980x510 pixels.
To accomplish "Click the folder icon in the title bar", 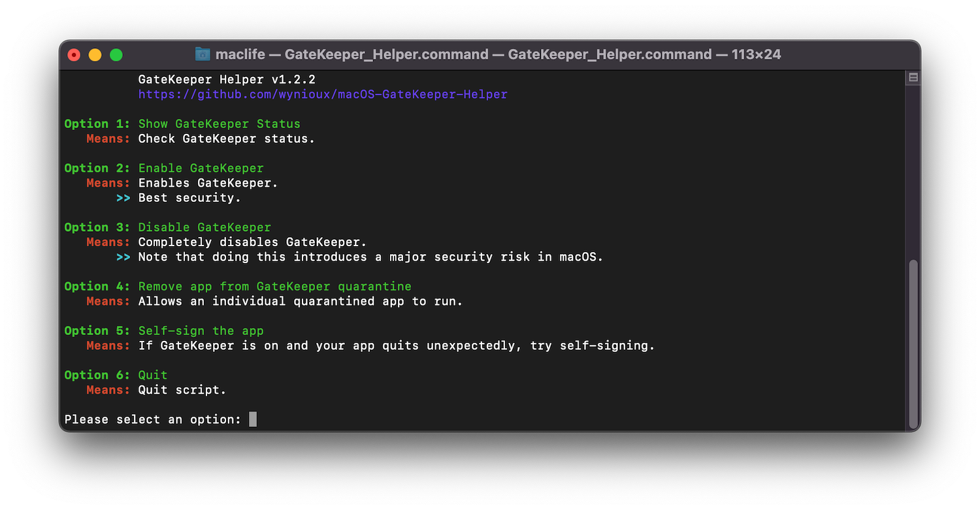I will pos(203,54).
